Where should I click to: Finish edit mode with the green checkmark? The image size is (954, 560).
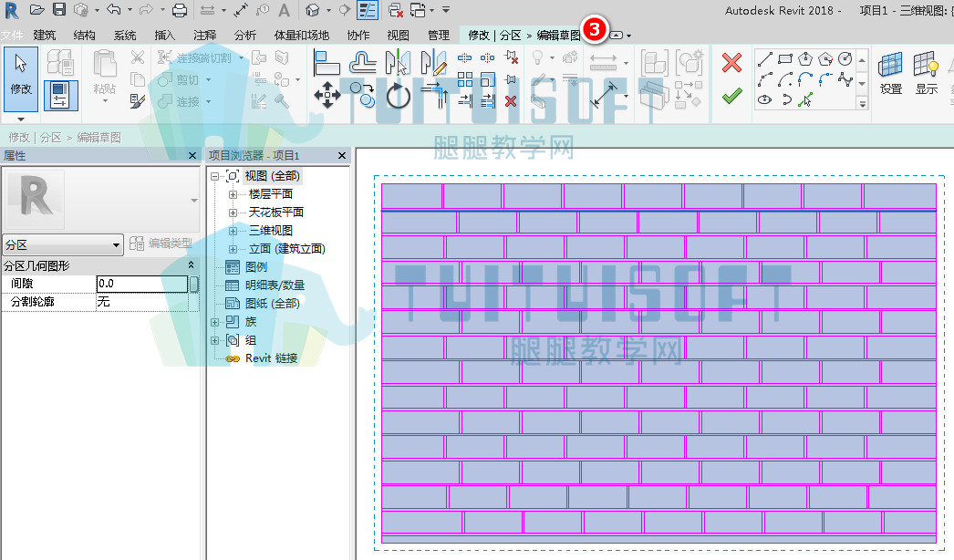click(x=732, y=96)
